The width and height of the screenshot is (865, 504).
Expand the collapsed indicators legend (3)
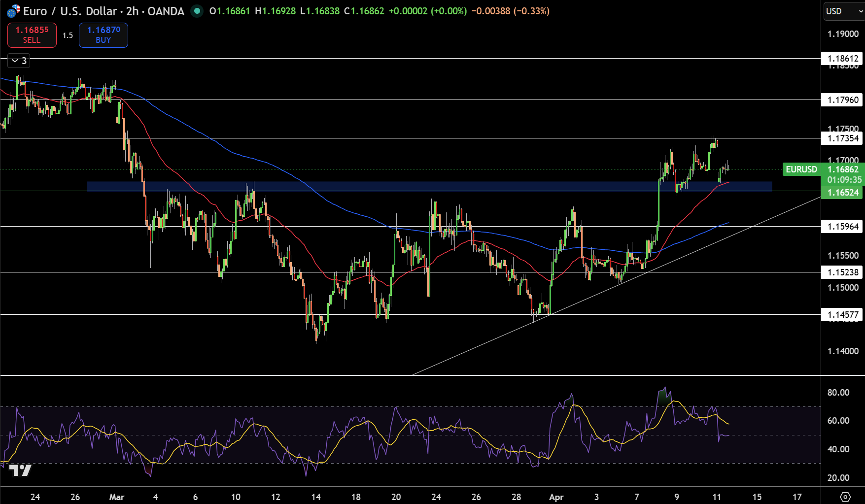[19, 61]
